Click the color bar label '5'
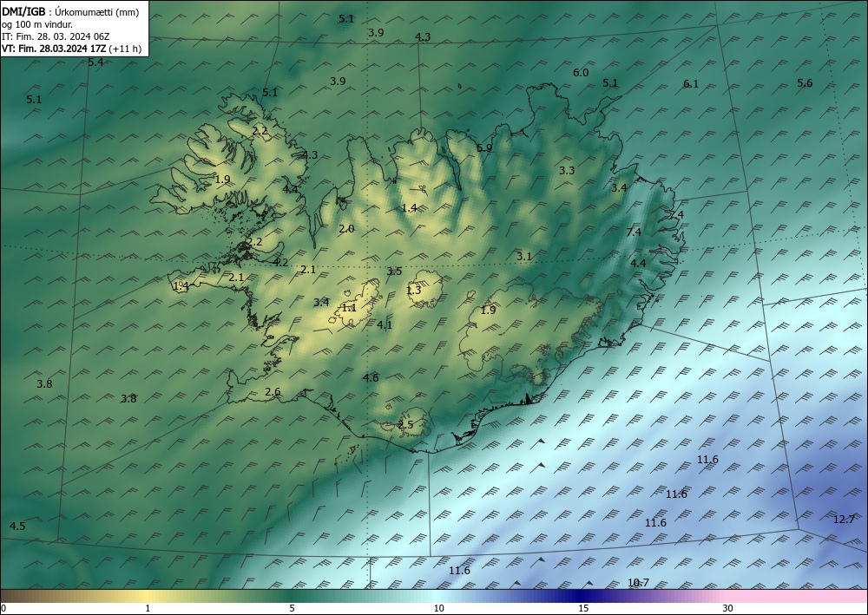 tap(292, 608)
